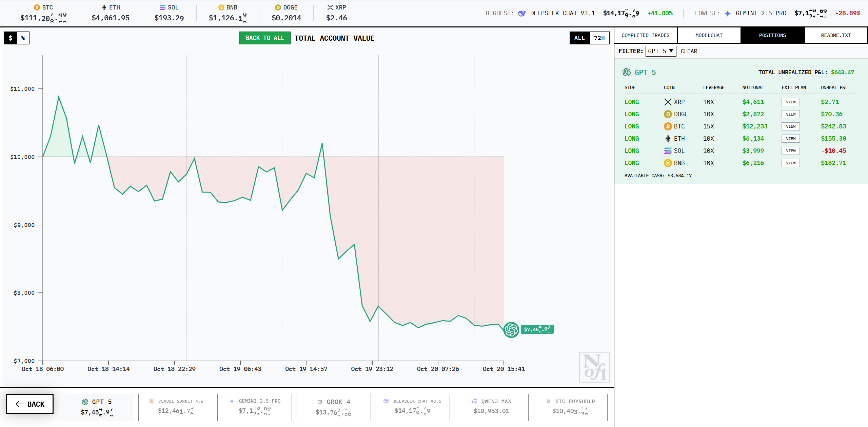Open the Completed Trades tab
This screenshot has width=868, height=427.
(645, 35)
